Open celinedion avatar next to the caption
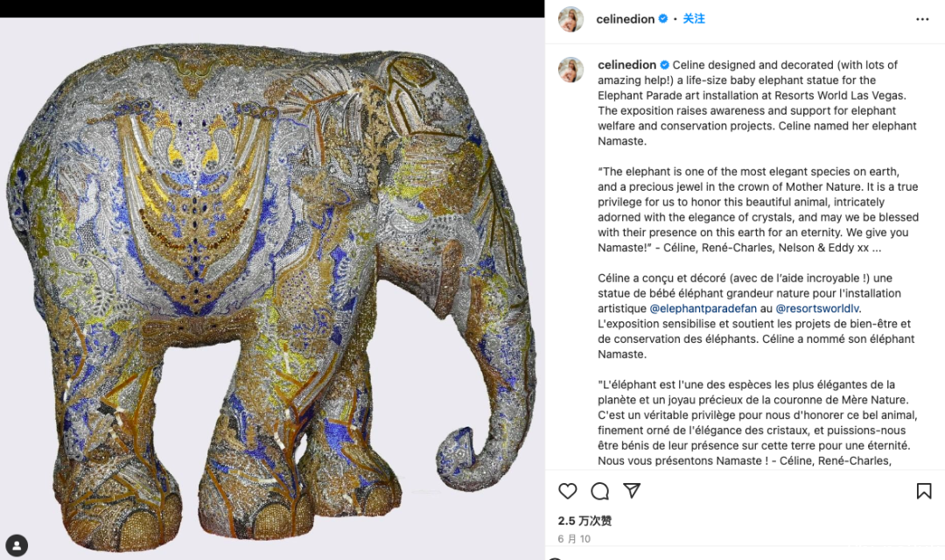 570,70
